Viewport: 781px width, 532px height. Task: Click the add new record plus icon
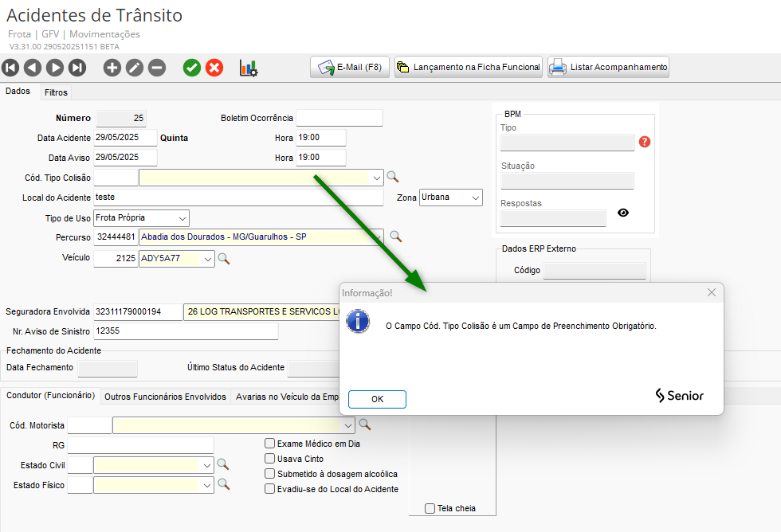coord(112,68)
